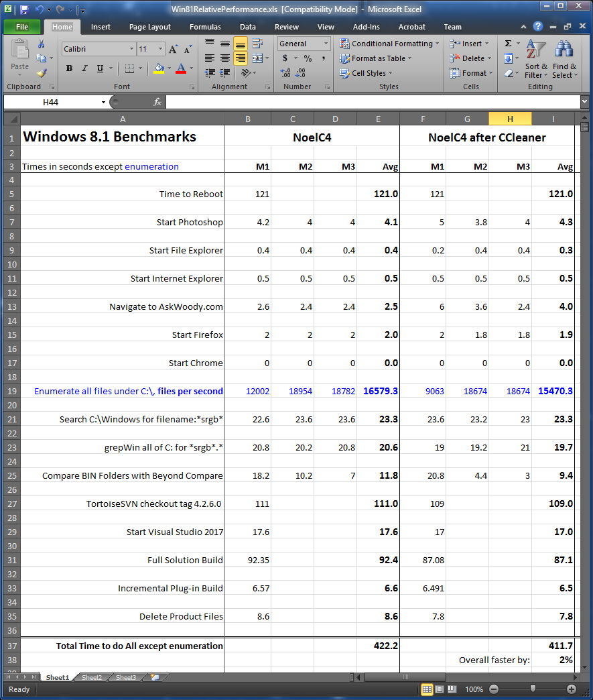Toggle Top Align
The image size is (593, 700).
click(210, 44)
